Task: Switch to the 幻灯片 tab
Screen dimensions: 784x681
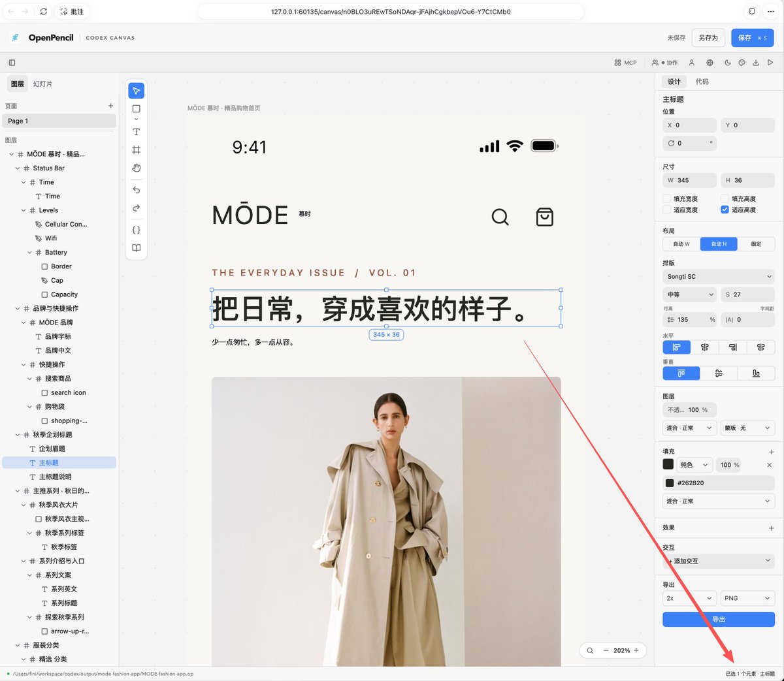Action: pos(42,84)
